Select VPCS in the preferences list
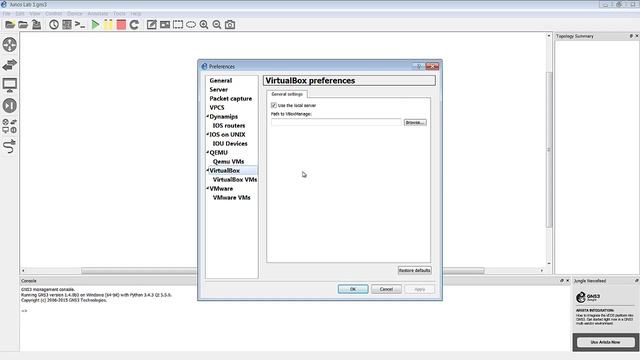Screen dimensions: 640x360 coord(217,107)
